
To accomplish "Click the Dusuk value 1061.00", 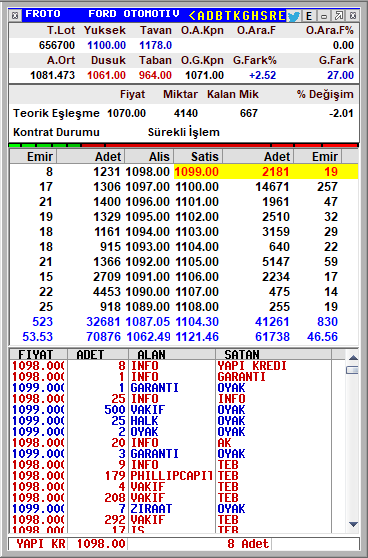I will tap(106, 75).
